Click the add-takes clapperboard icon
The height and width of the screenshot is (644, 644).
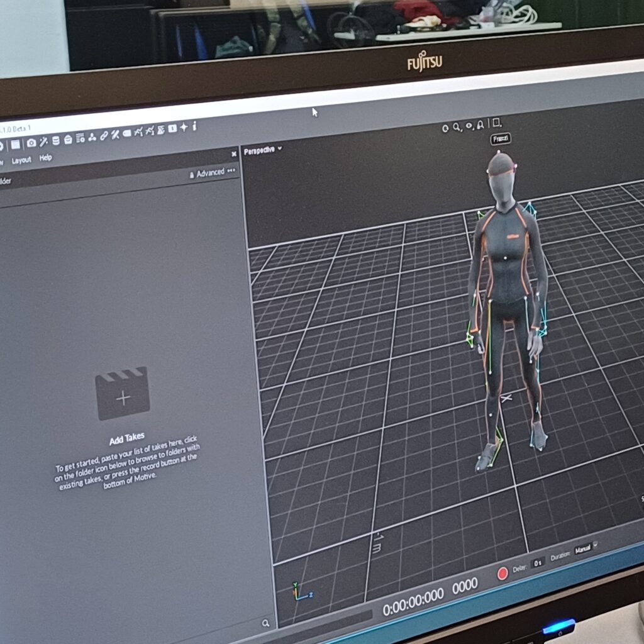pos(123,393)
